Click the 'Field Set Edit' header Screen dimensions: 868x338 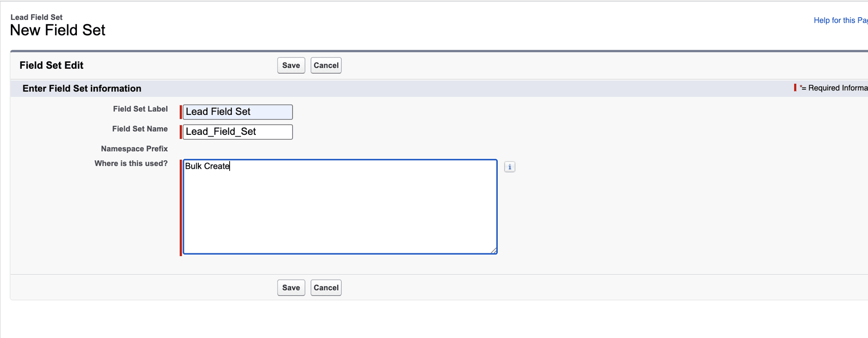click(51, 65)
